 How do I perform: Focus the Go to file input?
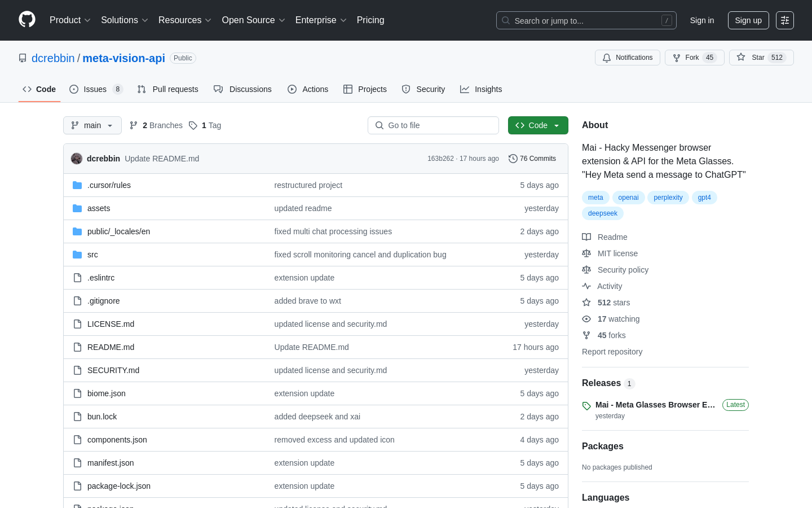click(x=433, y=125)
